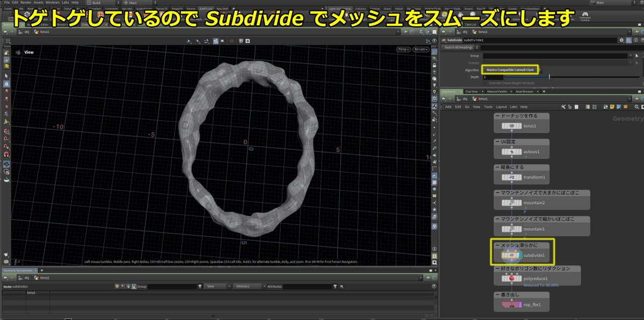Screen dimensions: 644x320
Task: Click the mountain2 node
Action: click(x=511, y=203)
